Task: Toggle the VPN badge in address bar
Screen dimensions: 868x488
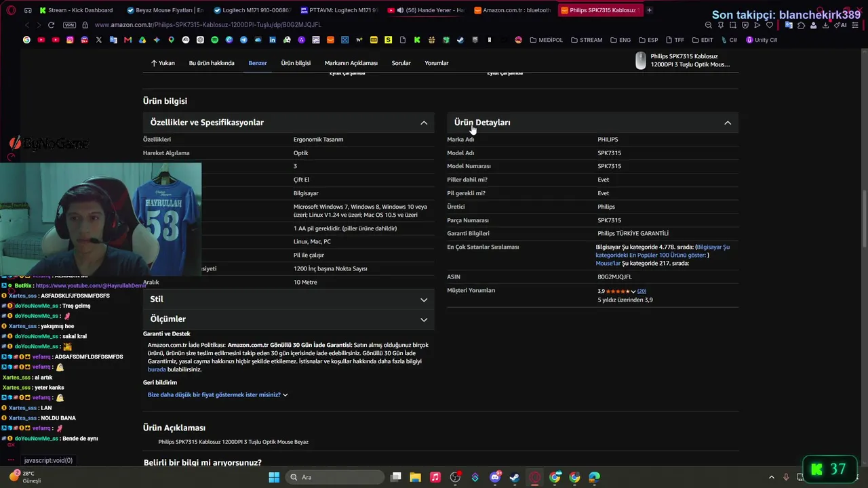Action: (69, 25)
